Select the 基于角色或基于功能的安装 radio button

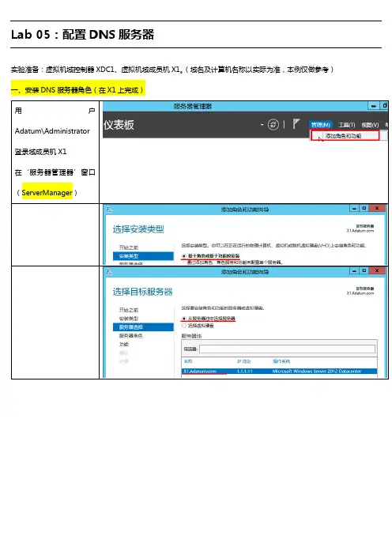(184, 255)
